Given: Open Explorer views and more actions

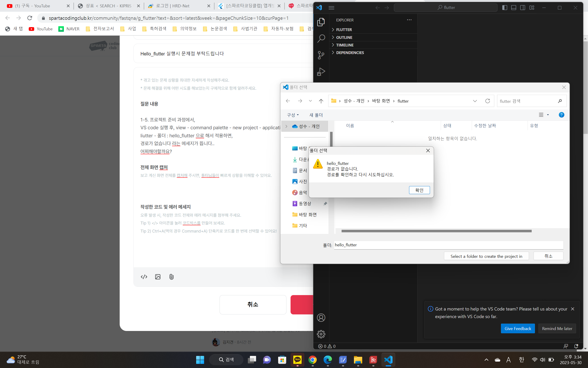Looking at the screenshot, I should tap(409, 20).
